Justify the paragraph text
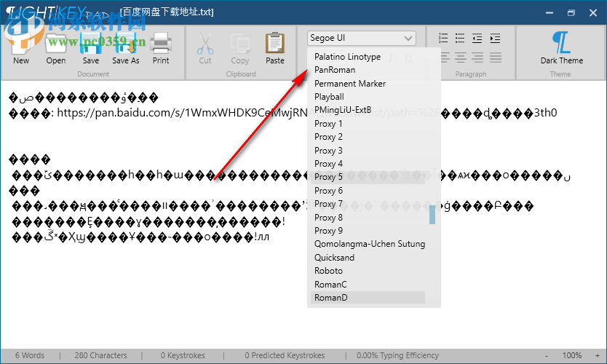This screenshot has height=364, width=607. (x=496, y=58)
